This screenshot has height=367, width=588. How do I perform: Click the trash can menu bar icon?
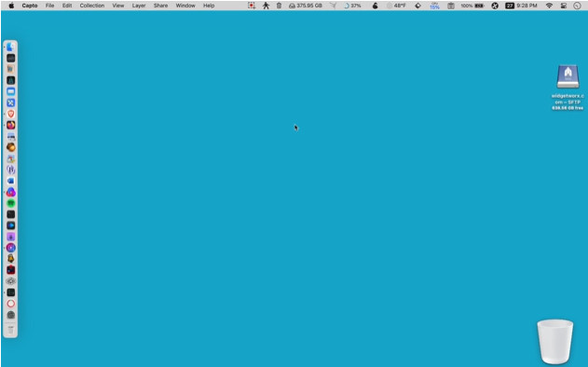pos(279,6)
